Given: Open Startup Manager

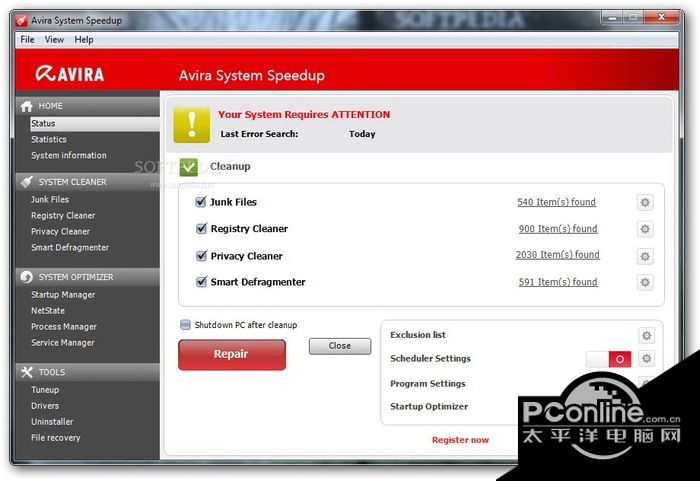Looking at the screenshot, I should point(63,295).
